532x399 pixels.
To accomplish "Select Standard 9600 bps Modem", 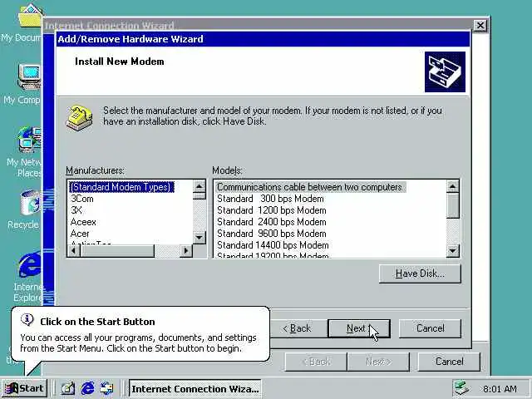I will [272, 234].
